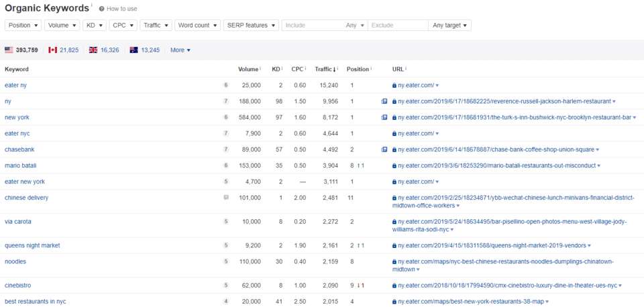
Task: Sort table by Volume column header
Action: [x=248, y=69]
